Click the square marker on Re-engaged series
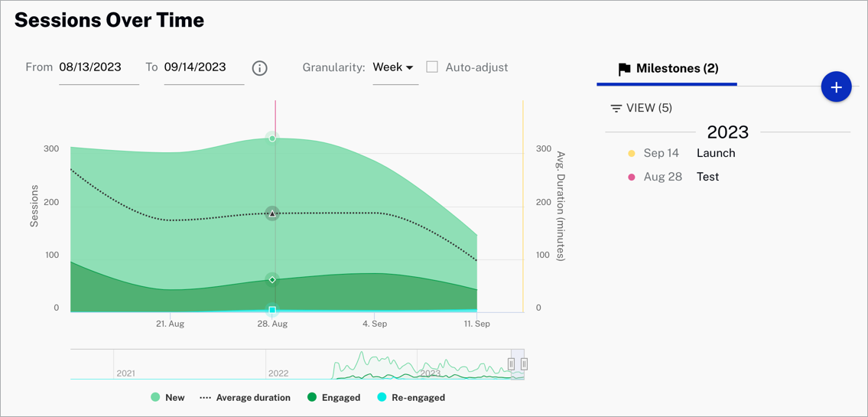 click(x=272, y=310)
